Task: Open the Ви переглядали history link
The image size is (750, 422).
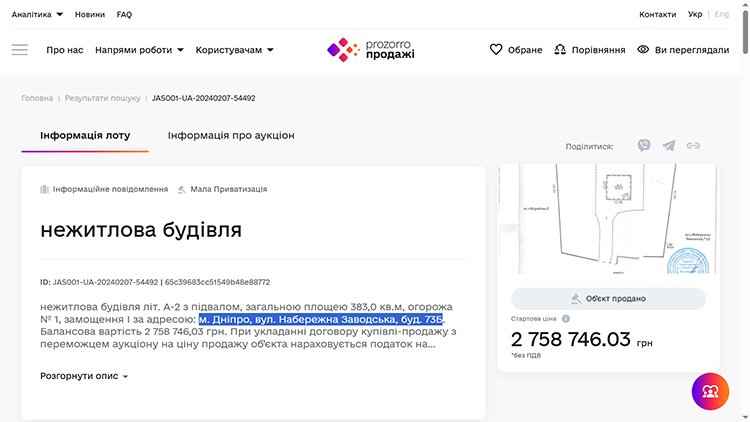Action: click(692, 50)
